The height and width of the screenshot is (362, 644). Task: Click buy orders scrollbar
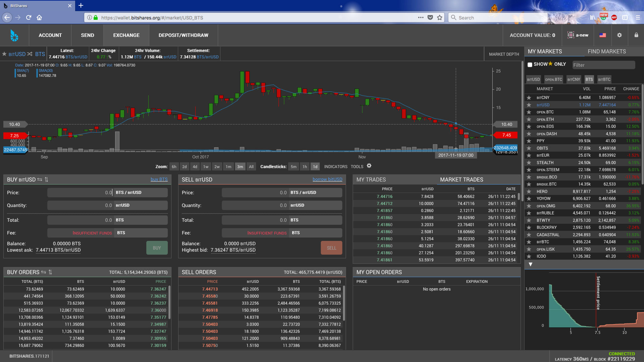point(169,302)
